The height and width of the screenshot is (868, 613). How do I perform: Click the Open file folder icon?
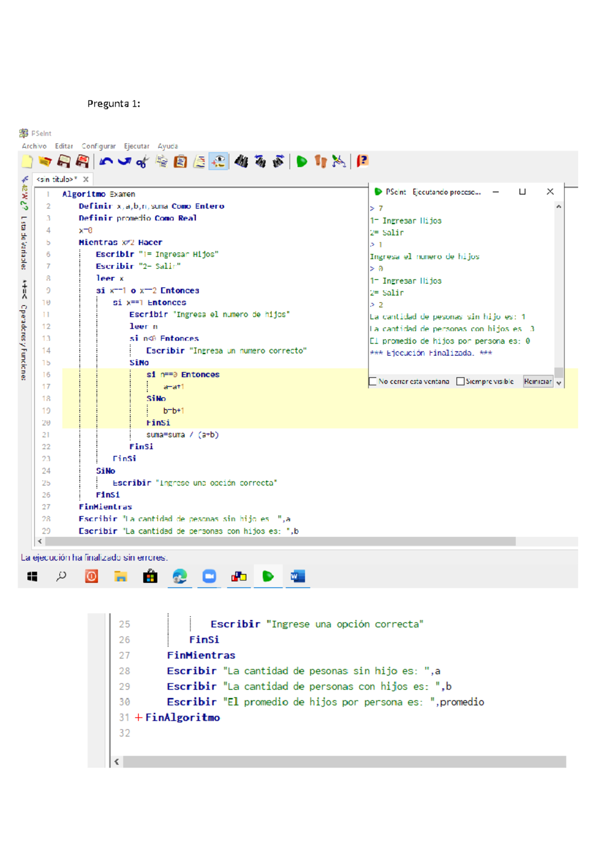click(45, 162)
